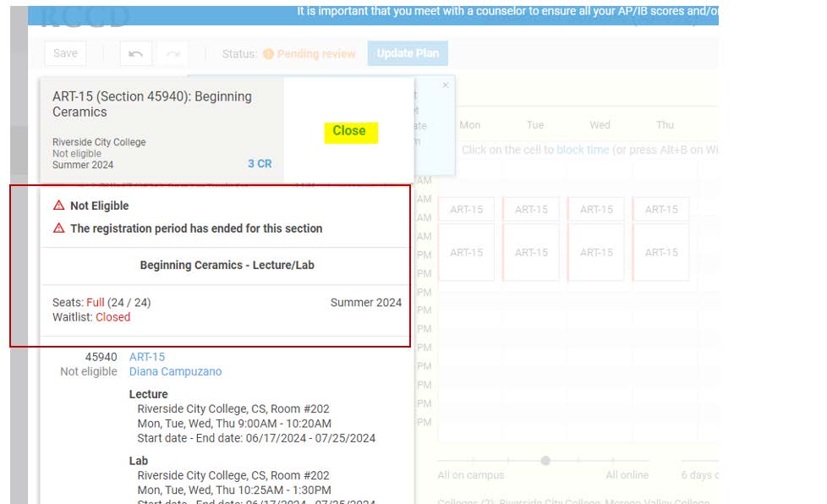
Task: Click the Redo arrow icon
Action: [173, 54]
